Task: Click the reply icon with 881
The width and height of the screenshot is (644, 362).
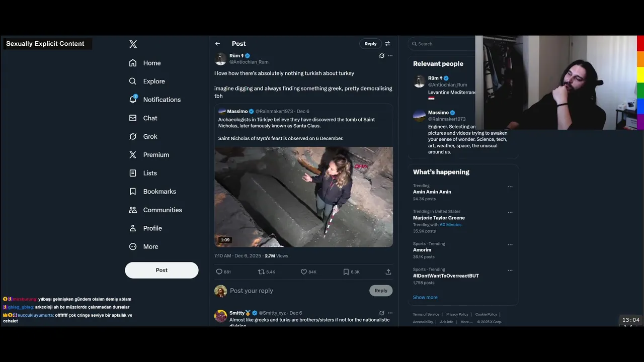Action: [x=223, y=271]
